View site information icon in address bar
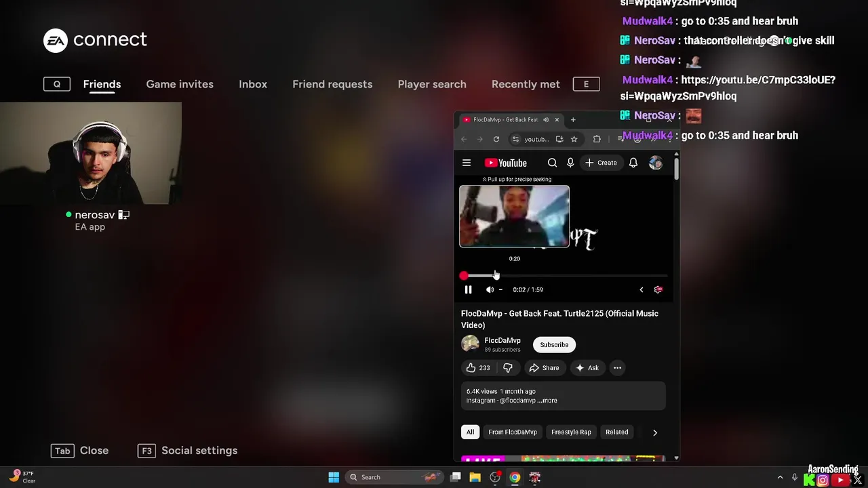Screen dimensions: 868x488 point(516,139)
